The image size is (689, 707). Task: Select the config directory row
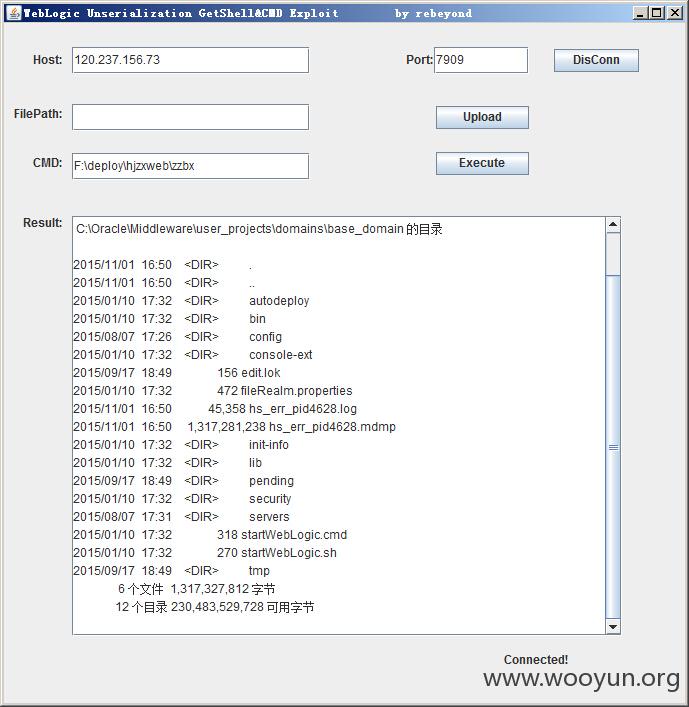(x=178, y=337)
